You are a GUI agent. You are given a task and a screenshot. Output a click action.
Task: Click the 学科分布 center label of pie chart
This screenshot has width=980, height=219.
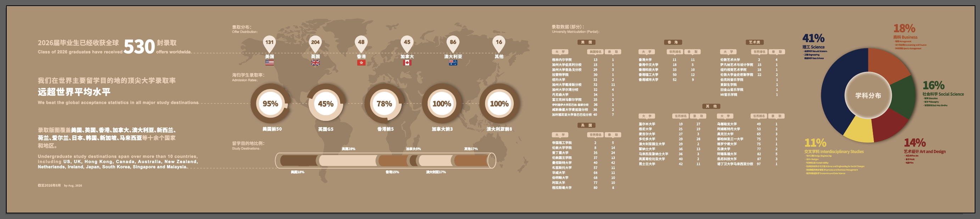[868, 95]
